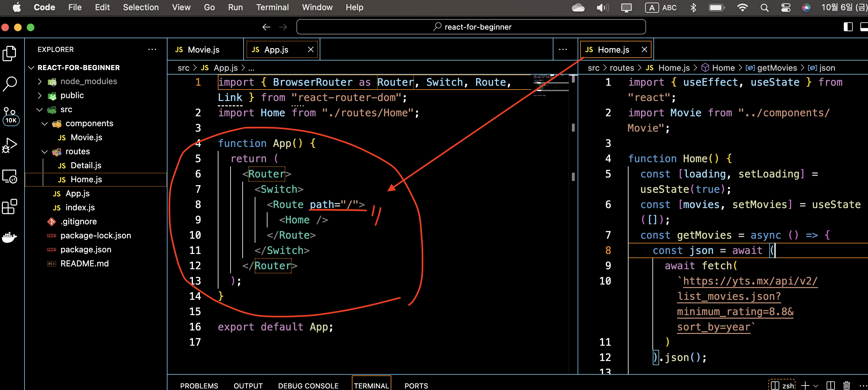868x390 pixels.
Task: Open the Extensions view icon
Action: click(x=10, y=206)
